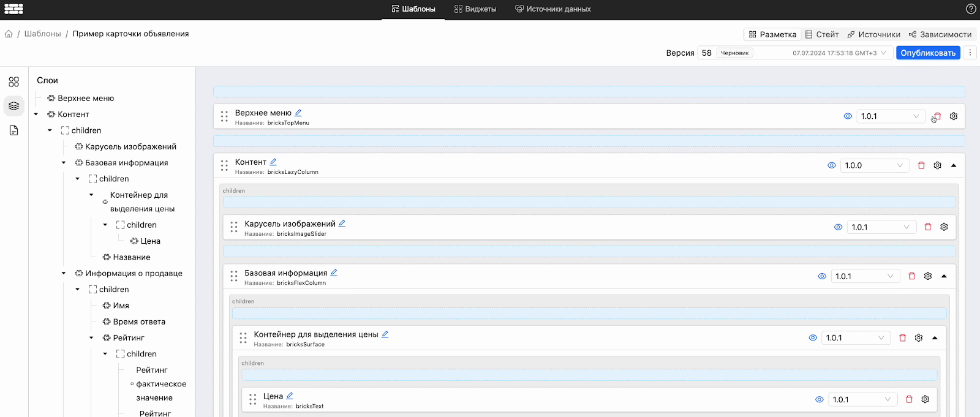Open version dropdown of Цена block
This screenshot has width=980, height=417.
[x=863, y=399]
